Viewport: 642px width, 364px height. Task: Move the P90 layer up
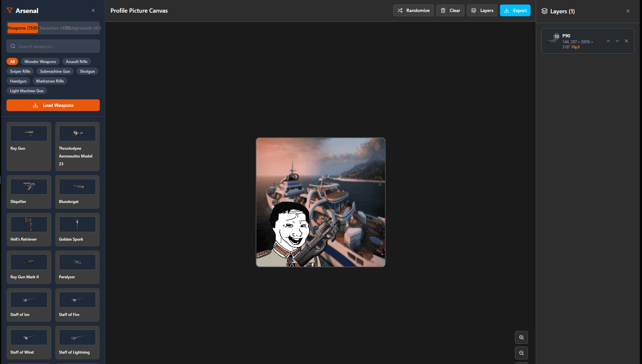pyautogui.click(x=608, y=41)
